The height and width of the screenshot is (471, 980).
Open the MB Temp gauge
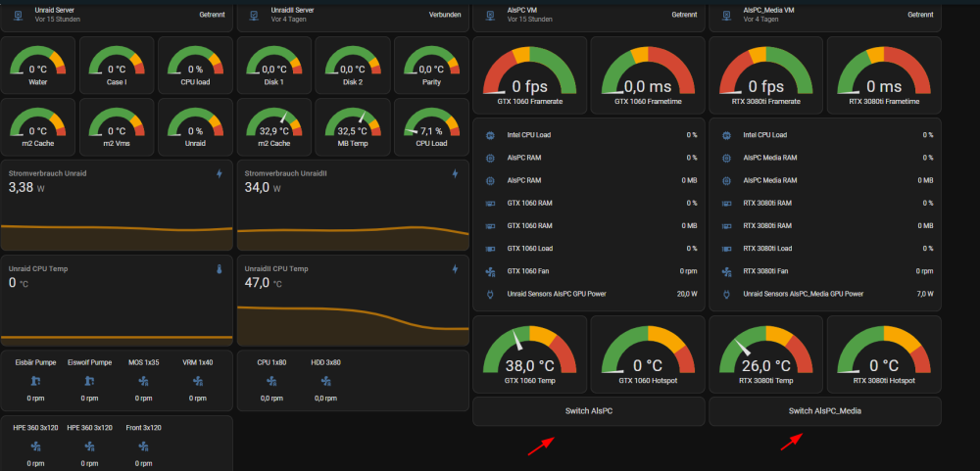[x=353, y=127]
